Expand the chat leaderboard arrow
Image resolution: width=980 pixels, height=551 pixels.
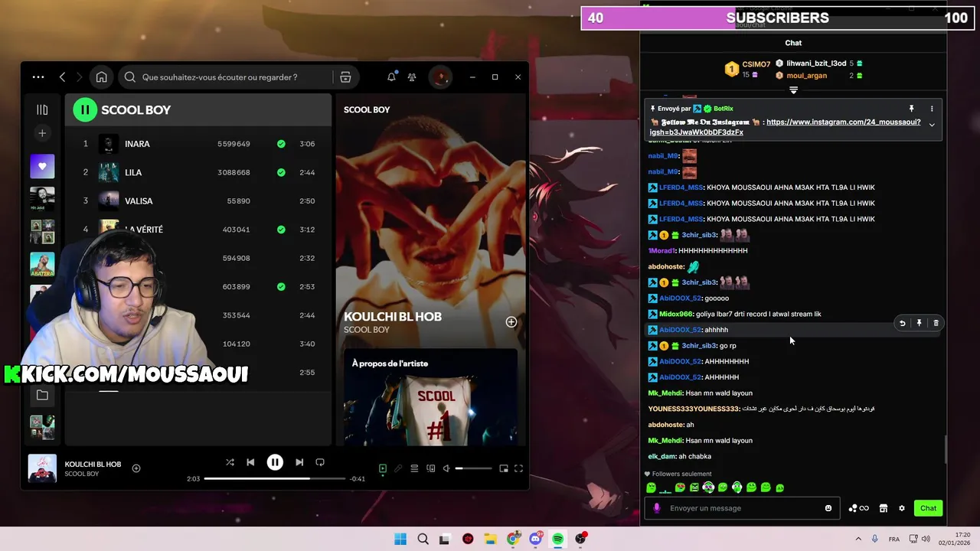(x=793, y=90)
